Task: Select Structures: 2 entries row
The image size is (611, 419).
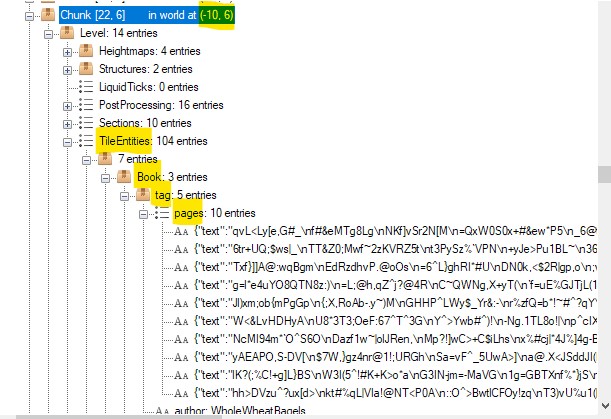Action: pos(146,69)
